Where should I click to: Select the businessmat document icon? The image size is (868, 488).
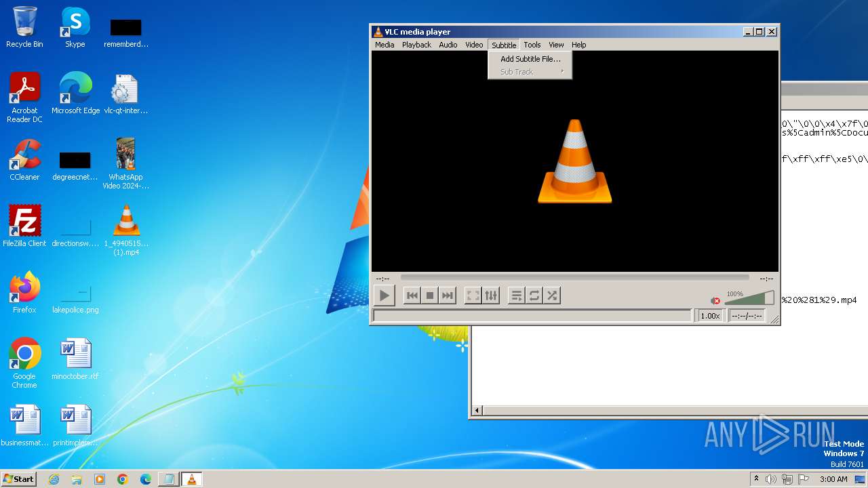(24, 426)
